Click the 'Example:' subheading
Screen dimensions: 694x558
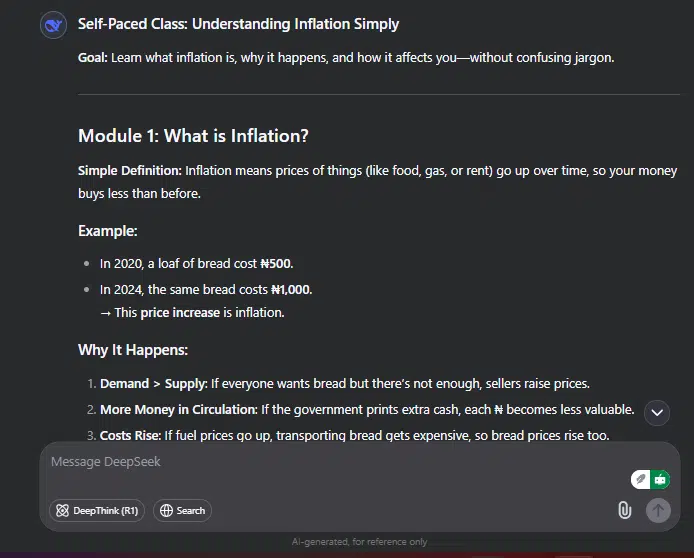108,231
